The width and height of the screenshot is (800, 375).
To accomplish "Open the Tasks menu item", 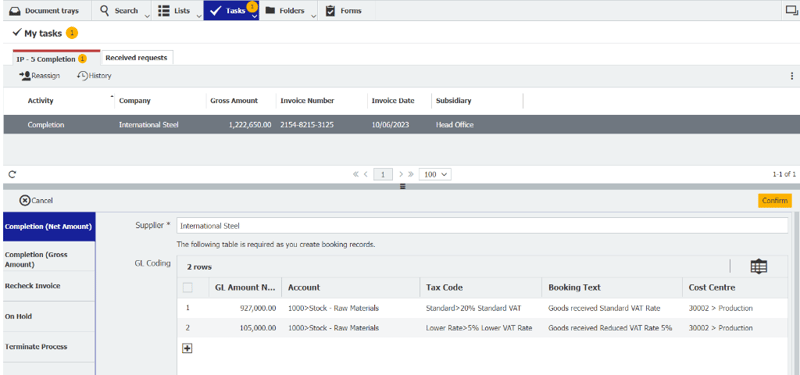I will click(x=228, y=11).
